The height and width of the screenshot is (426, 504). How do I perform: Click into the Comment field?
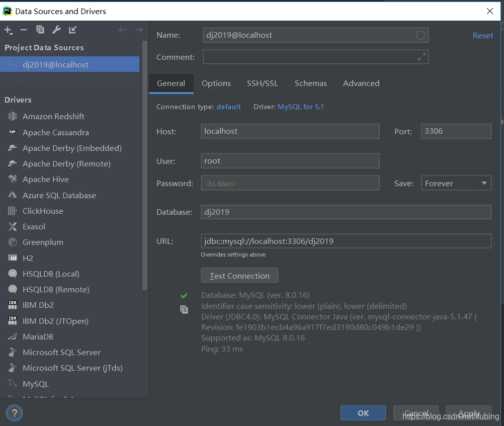(316, 57)
